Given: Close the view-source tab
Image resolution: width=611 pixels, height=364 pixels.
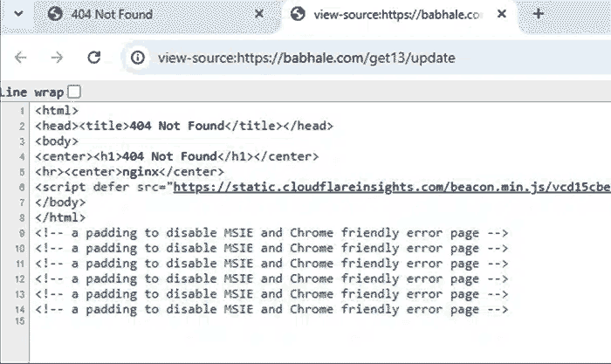Looking at the screenshot, I should [502, 14].
